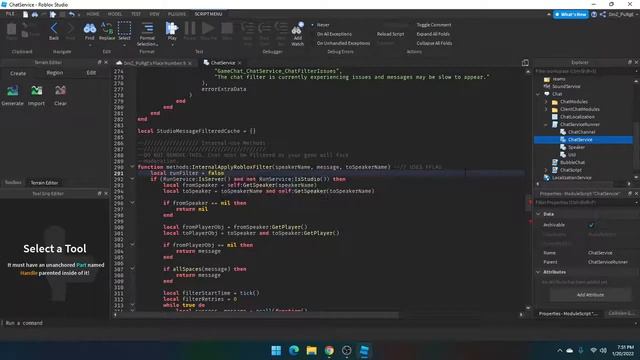This screenshot has height=360, width=640.
Task: Click Expand All Folds action
Action: 433,34
